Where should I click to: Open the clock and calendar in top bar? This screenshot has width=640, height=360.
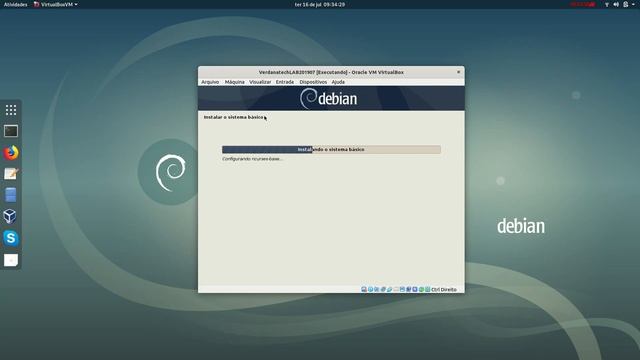click(x=320, y=4)
